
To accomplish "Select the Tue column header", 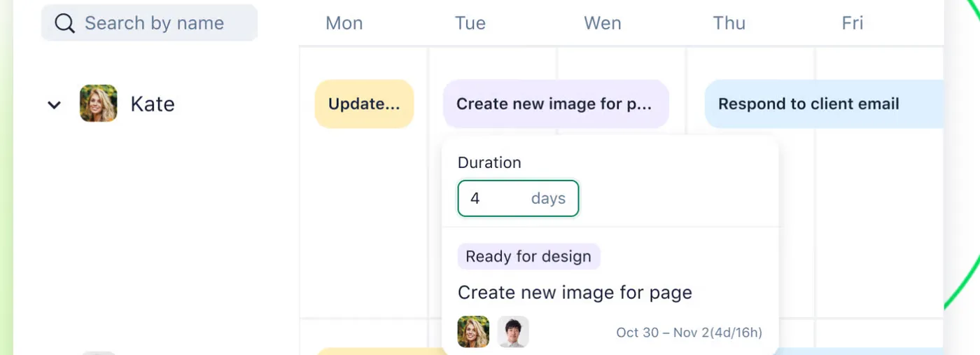I will point(470,23).
